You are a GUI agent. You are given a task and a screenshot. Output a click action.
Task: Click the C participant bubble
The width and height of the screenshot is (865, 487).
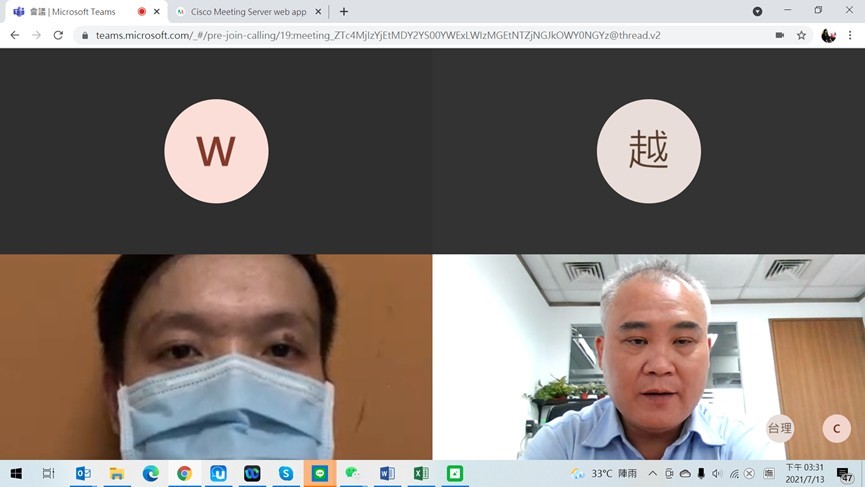click(836, 429)
